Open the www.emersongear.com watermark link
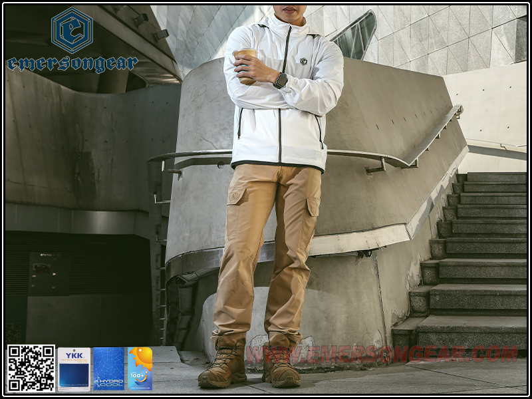Screen dimensions: 532x399 click(382, 354)
